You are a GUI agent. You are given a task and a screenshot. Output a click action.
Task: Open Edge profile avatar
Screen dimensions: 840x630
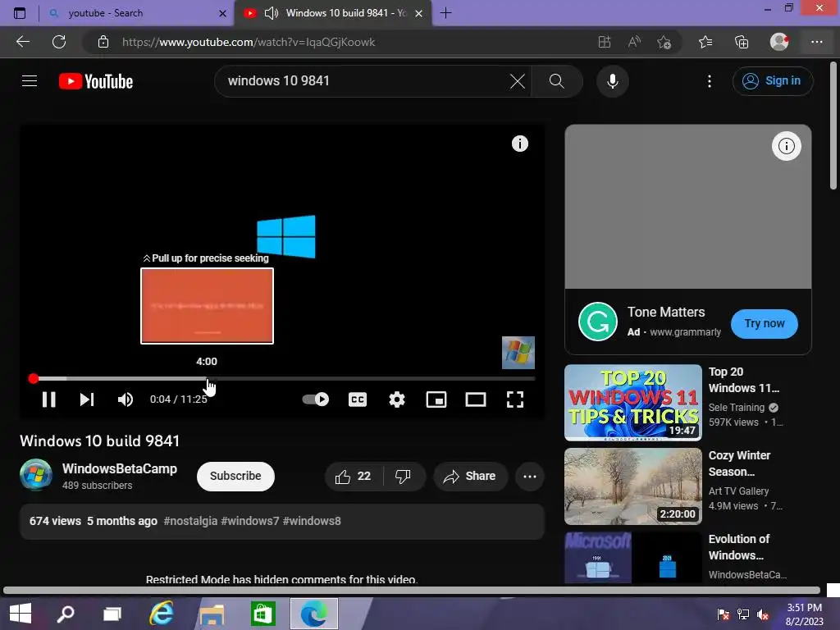pyautogui.click(x=779, y=41)
